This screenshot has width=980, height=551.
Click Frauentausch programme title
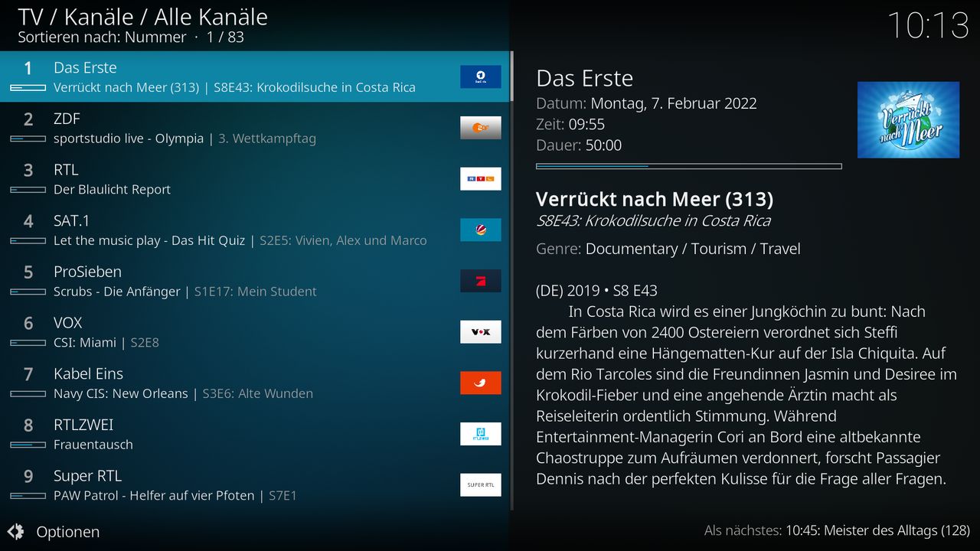point(93,445)
